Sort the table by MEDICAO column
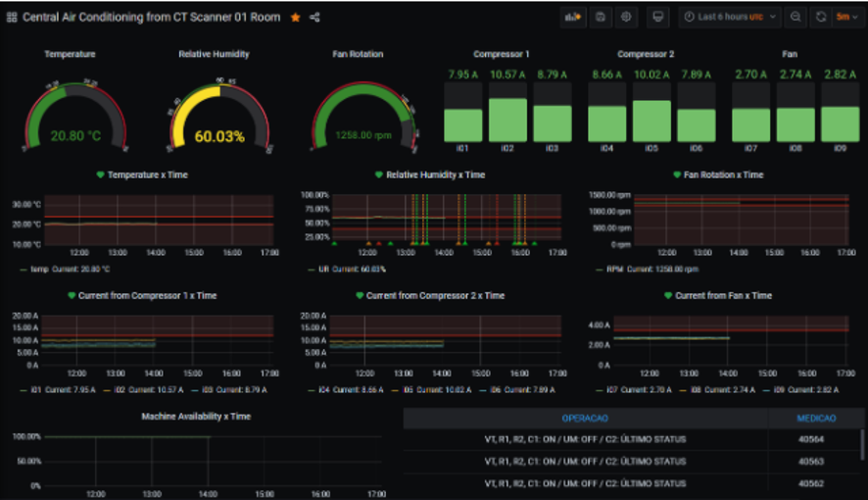The image size is (868, 500). coord(816,418)
